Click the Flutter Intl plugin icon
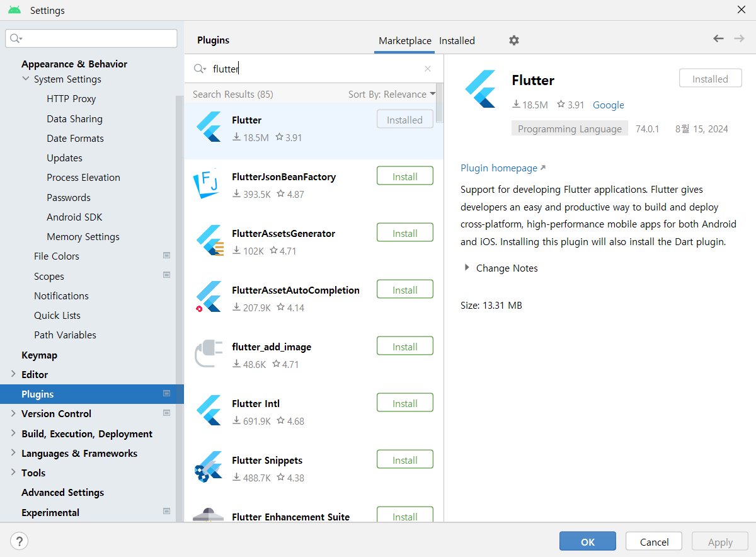Screen dimensions: 756x557 coord(209,410)
